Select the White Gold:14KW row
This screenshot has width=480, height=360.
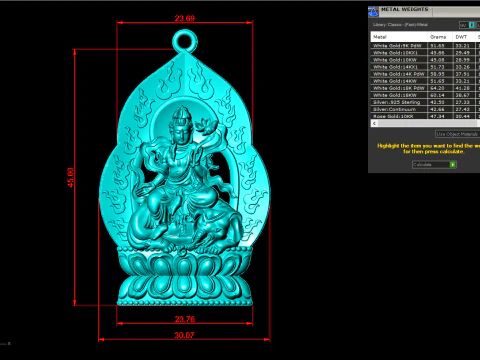[x=425, y=81]
